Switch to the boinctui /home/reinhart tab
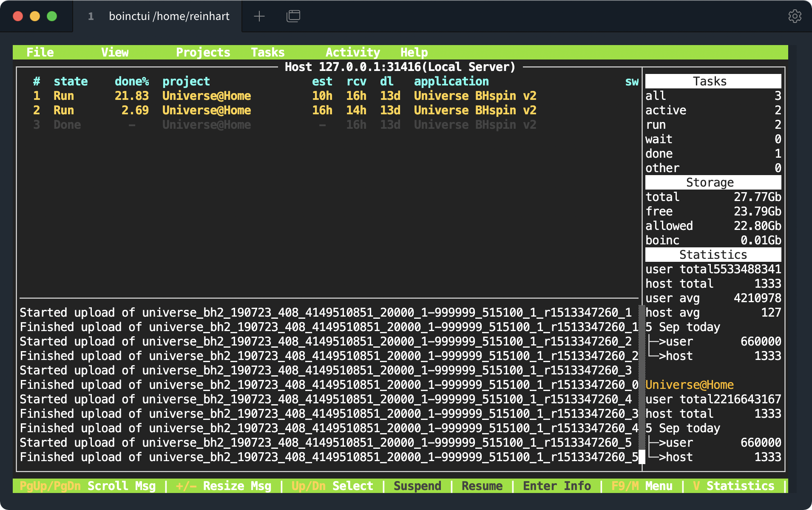The height and width of the screenshot is (510, 812). pyautogui.click(x=169, y=16)
